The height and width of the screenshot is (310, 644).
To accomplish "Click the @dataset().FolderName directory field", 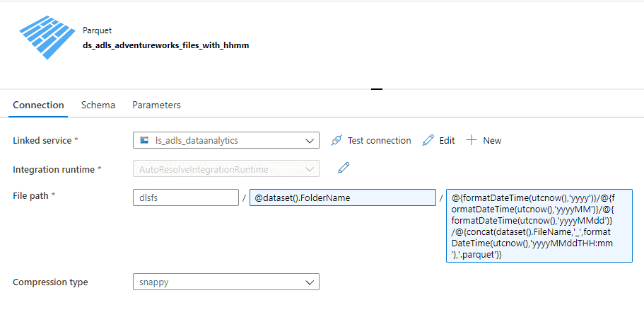I will coord(343,197).
